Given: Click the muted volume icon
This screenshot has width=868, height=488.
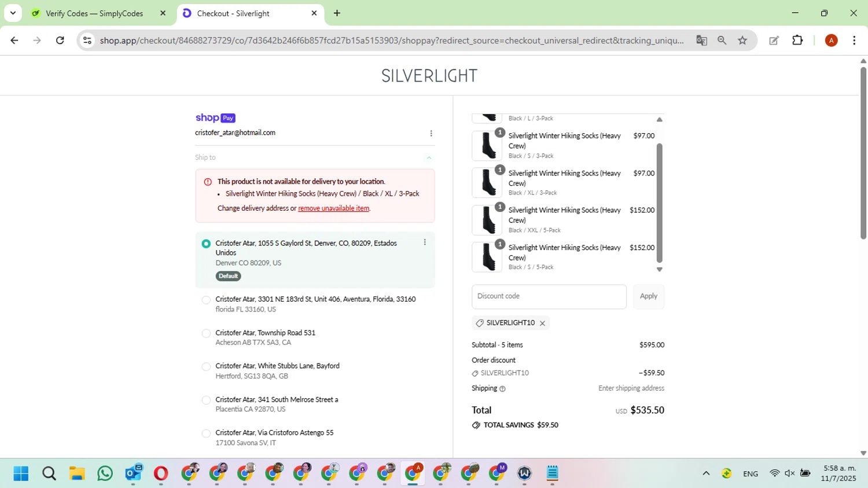Looking at the screenshot, I should [x=789, y=474].
